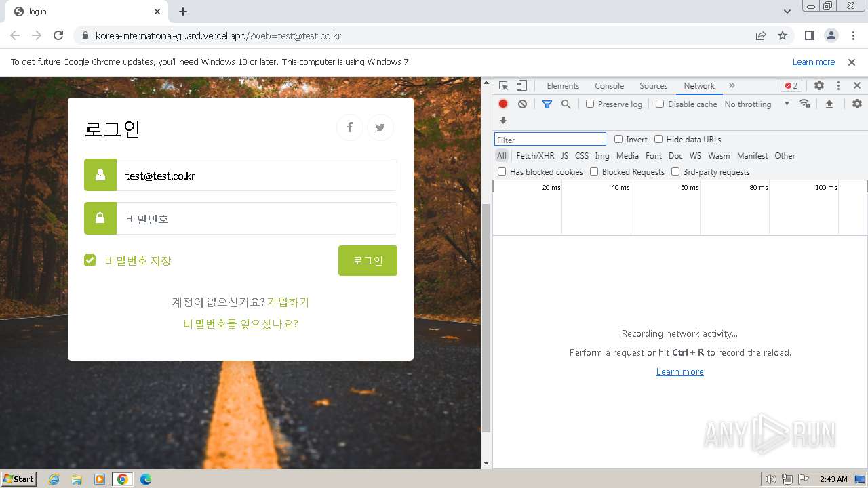Check the Invert filter checkbox
The height and width of the screenshot is (488, 868).
coord(618,139)
